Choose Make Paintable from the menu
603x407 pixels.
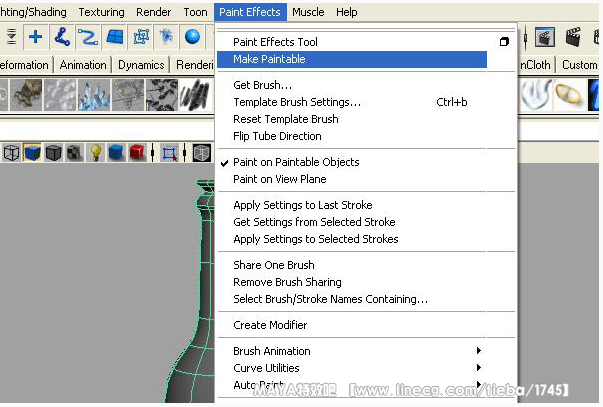tap(269, 59)
